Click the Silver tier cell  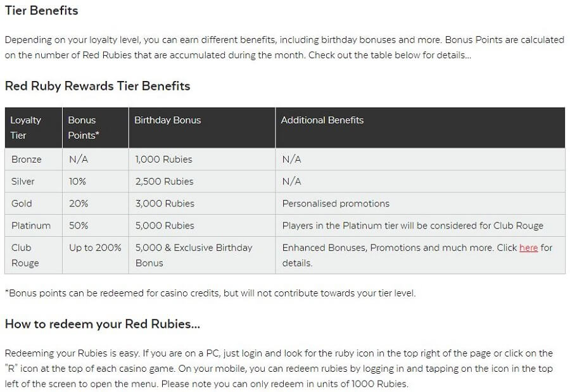coord(34,182)
